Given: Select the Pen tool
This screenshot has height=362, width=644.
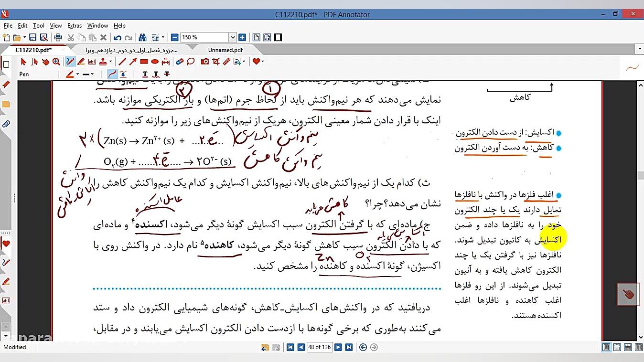Looking at the screenshot, I should (x=70, y=62).
